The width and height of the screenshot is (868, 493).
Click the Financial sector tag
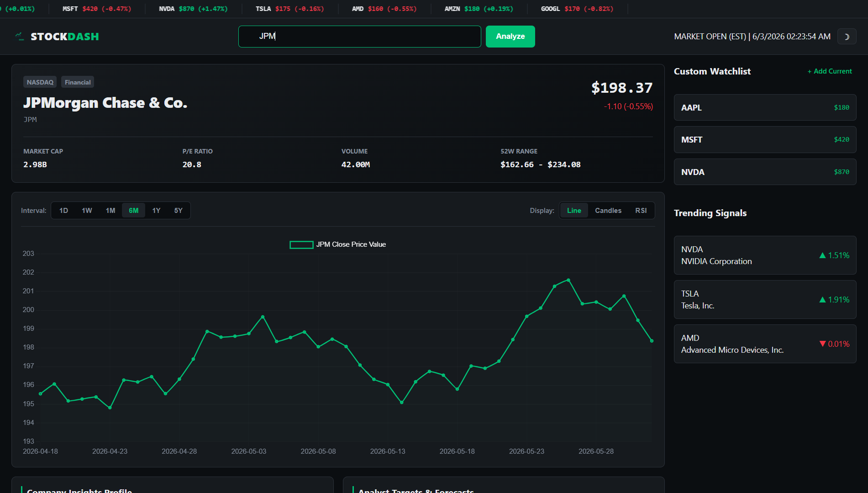coord(78,82)
